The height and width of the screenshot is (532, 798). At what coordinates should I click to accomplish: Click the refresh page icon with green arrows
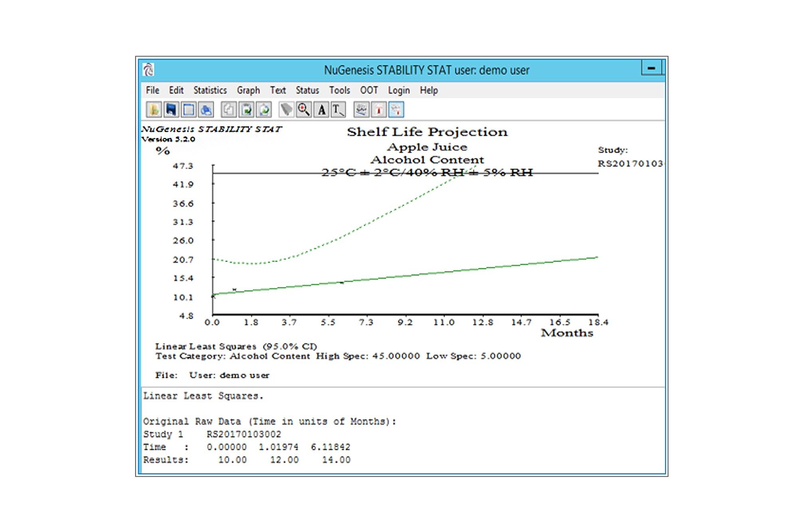pyautogui.click(x=264, y=110)
